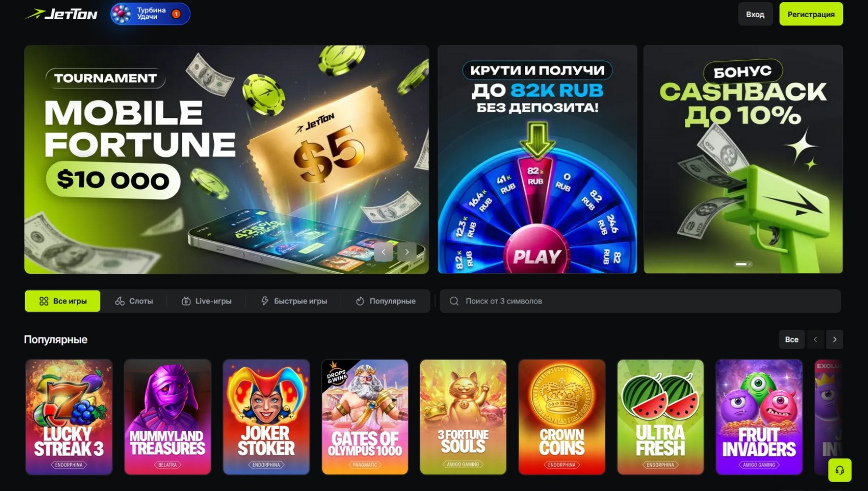
Task: Open Gates of Olympus 1000 game thumbnail
Action: tap(365, 417)
